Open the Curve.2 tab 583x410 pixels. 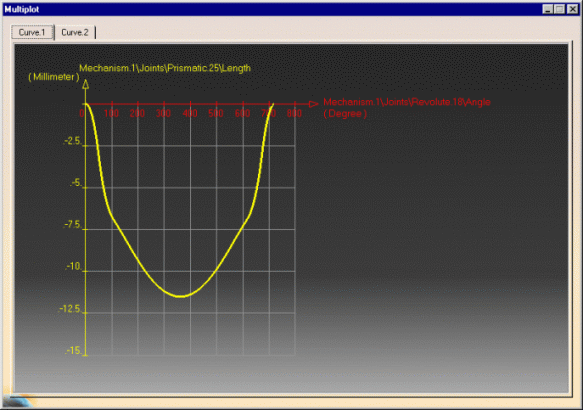[75, 32]
